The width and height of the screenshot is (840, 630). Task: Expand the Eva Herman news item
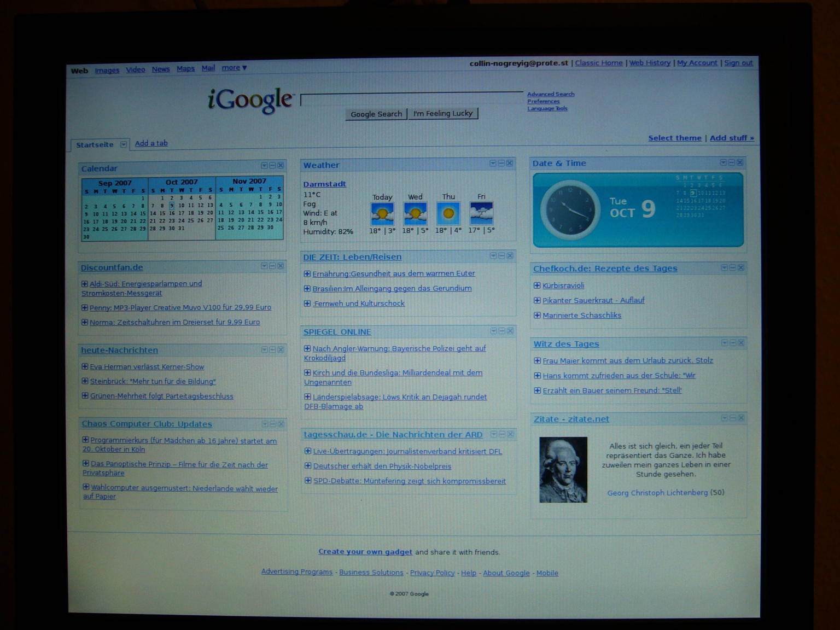pos(85,366)
